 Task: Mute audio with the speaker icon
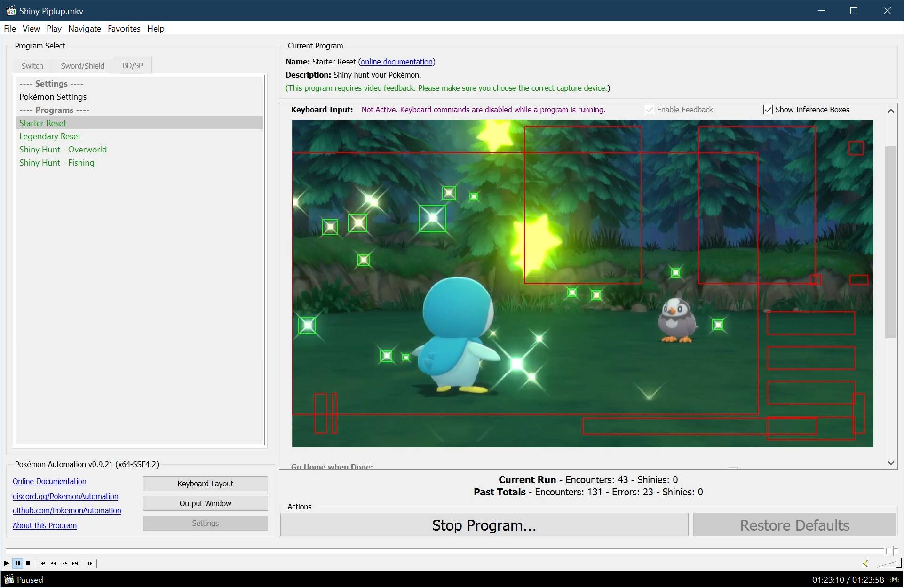865,563
